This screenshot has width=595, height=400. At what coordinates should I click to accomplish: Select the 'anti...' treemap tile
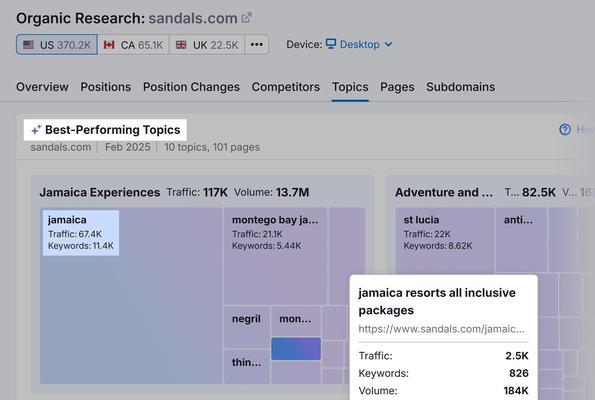(x=521, y=239)
